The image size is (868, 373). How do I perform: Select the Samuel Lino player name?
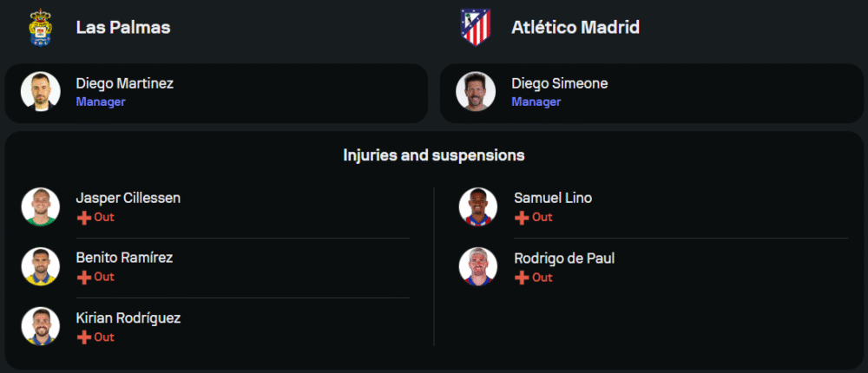[x=553, y=198]
